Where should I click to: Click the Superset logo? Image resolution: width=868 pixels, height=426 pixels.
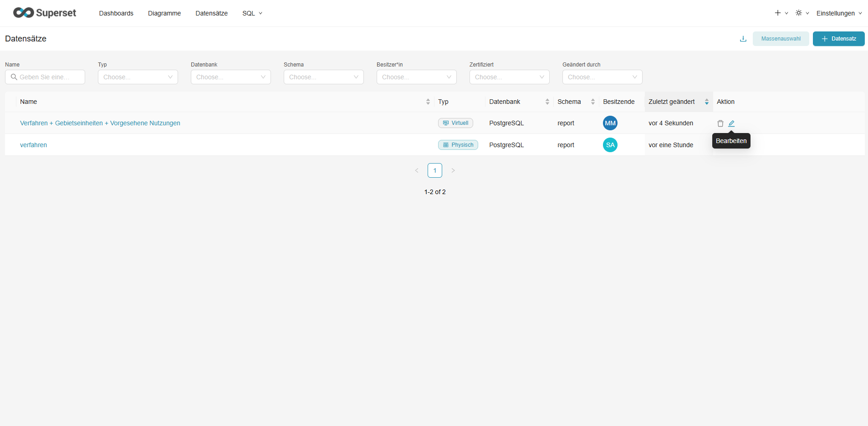pos(45,13)
